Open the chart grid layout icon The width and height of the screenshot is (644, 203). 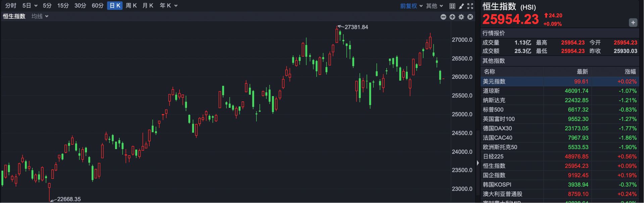(x=452, y=6)
